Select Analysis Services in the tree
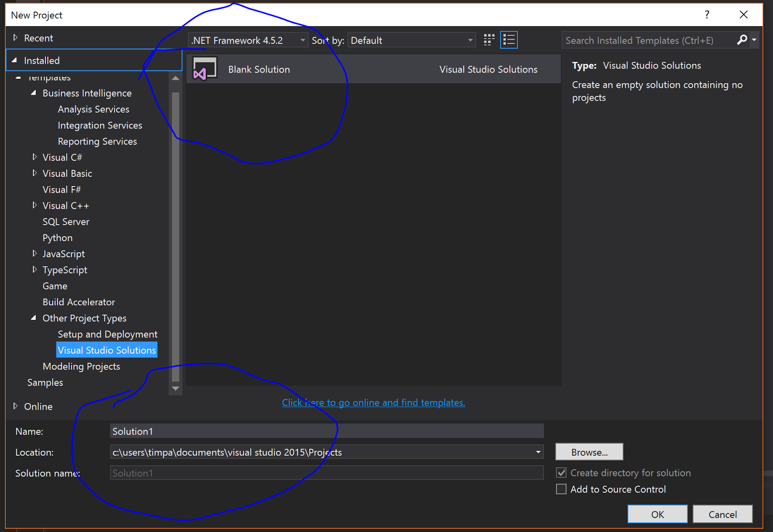The height and width of the screenshot is (532, 773). pos(94,109)
